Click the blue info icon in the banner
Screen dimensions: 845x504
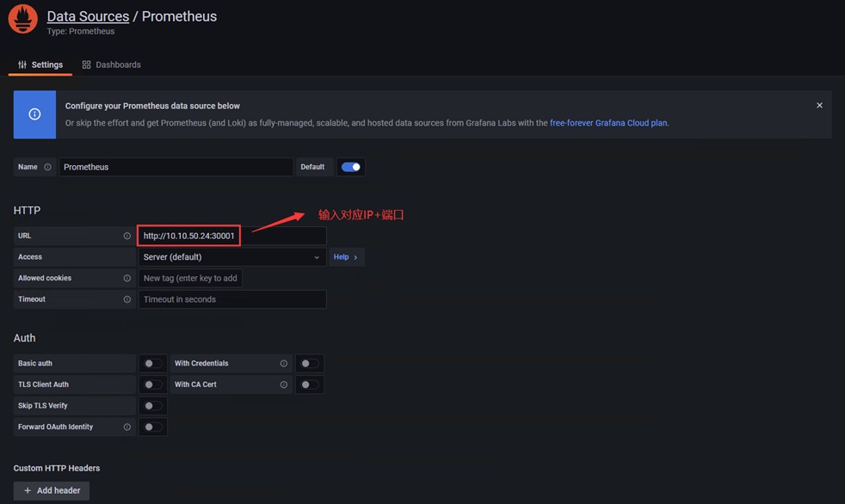[34, 114]
